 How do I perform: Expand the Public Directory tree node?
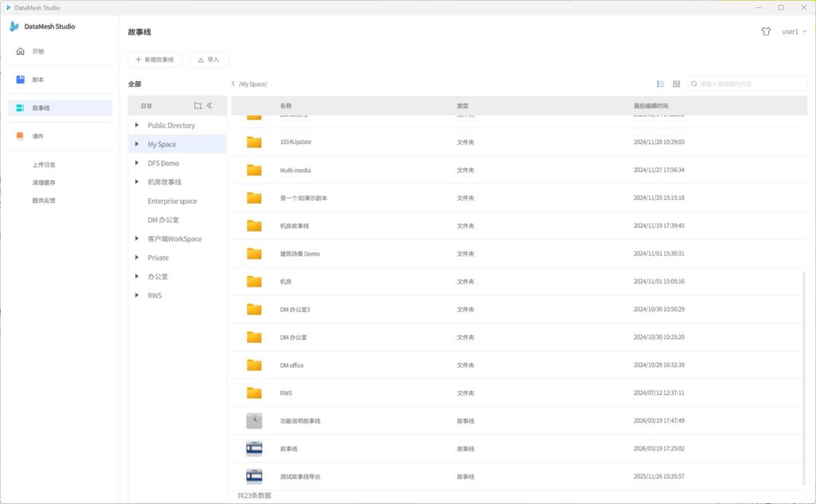coord(137,125)
